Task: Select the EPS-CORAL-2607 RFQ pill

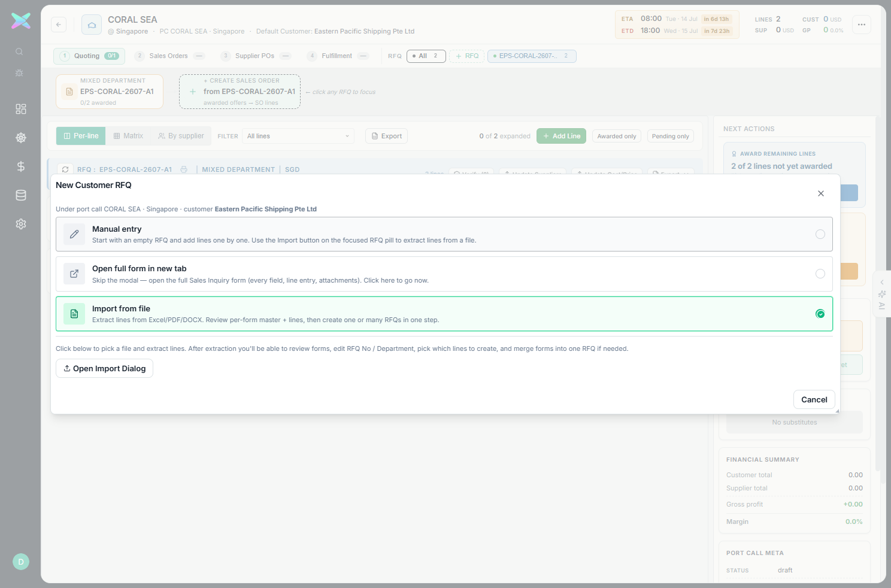Action: pyautogui.click(x=532, y=56)
